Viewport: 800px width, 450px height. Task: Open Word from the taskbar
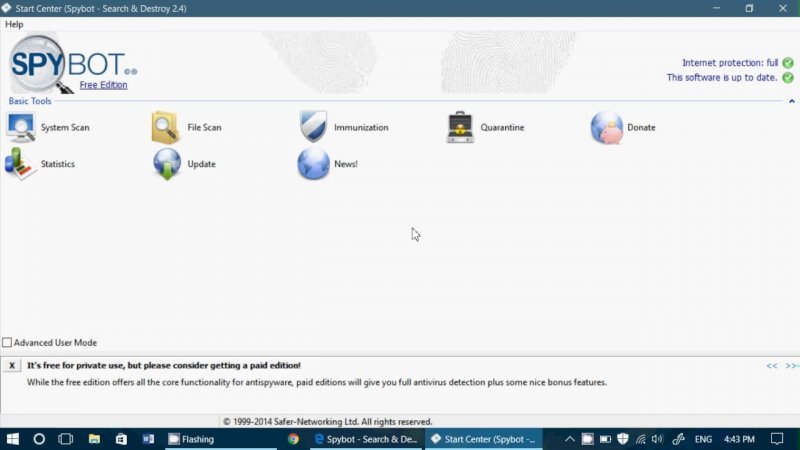click(x=148, y=439)
